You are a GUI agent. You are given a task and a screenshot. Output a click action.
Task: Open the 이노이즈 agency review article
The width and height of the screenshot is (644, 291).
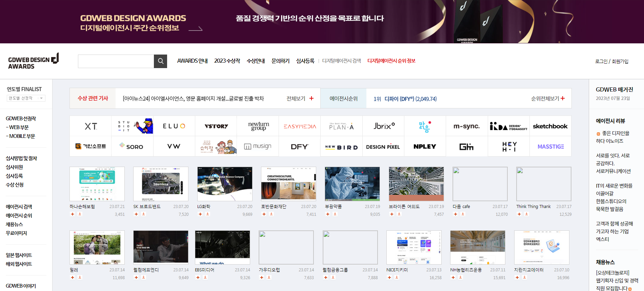pyautogui.click(x=613, y=137)
